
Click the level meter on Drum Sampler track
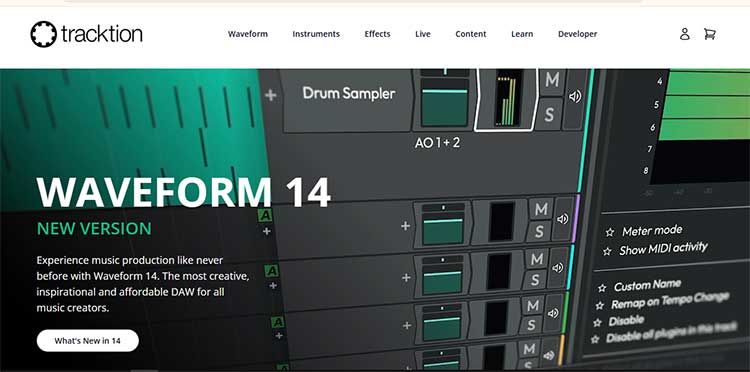[507, 99]
